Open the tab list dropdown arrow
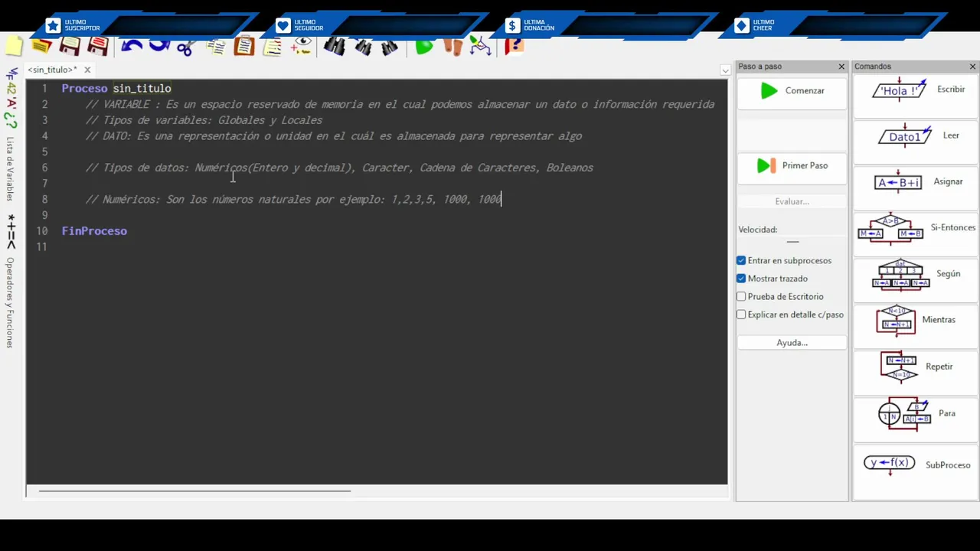 (x=725, y=70)
